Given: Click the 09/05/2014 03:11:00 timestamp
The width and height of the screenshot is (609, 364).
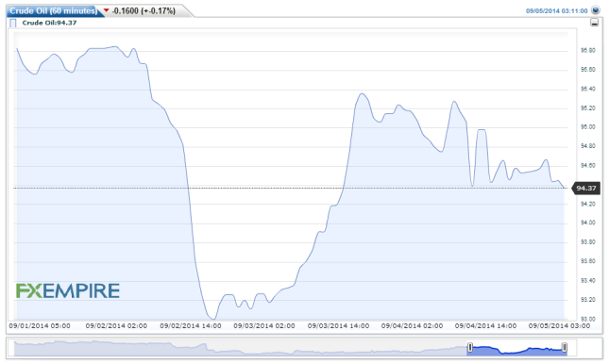Looking at the screenshot, I should tap(556, 11).
